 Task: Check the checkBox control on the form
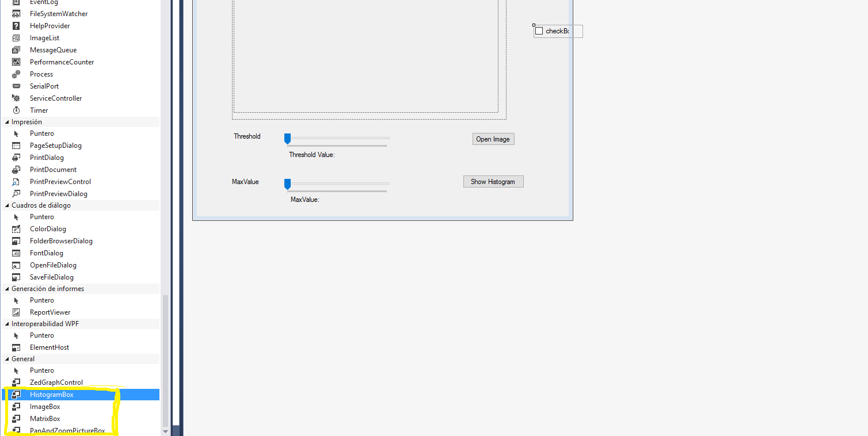click(x=538, y=31)
